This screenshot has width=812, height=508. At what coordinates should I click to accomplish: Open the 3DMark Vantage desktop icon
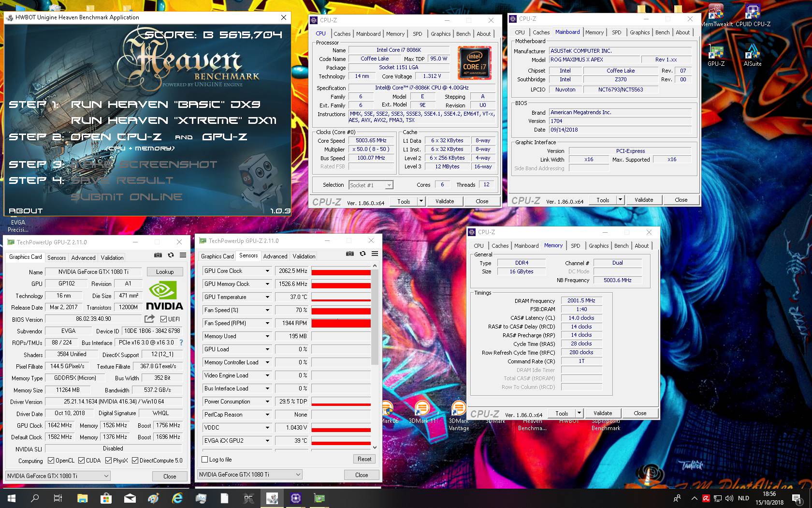click(x=459, y=416)
